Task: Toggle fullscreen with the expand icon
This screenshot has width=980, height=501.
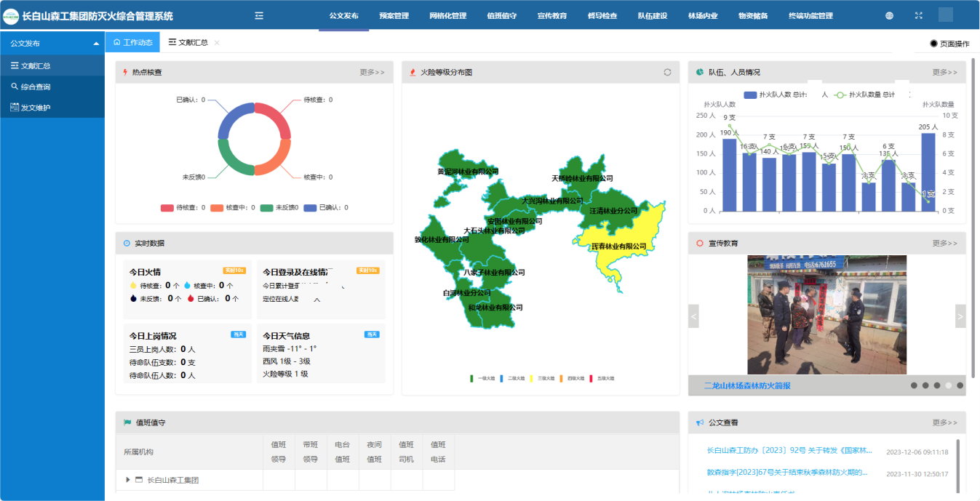Action: coord(918,15)
